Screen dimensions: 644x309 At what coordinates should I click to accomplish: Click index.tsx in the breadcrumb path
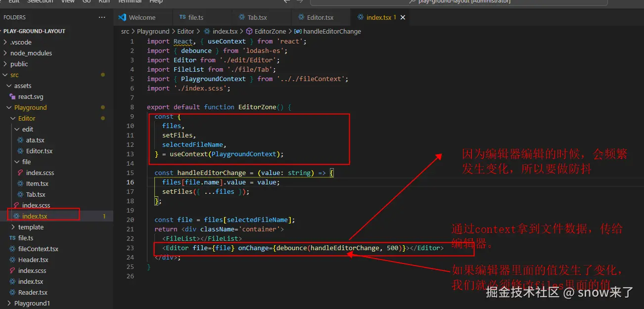225,31
